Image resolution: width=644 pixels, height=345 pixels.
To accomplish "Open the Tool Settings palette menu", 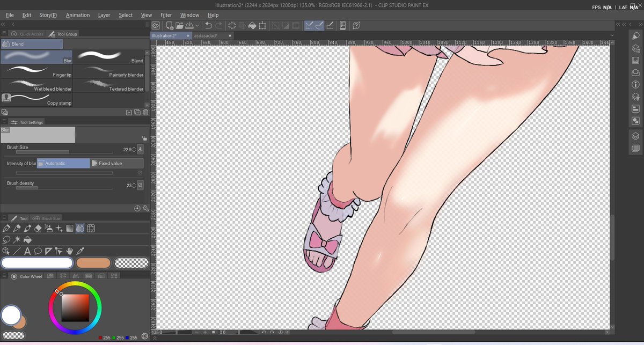I will [5, 122].
